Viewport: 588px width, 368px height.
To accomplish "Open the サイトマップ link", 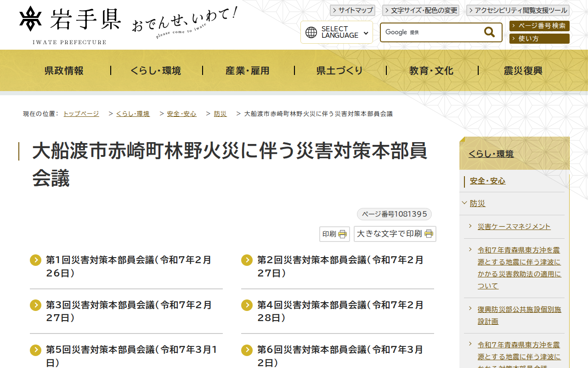I will pos(352,11).
